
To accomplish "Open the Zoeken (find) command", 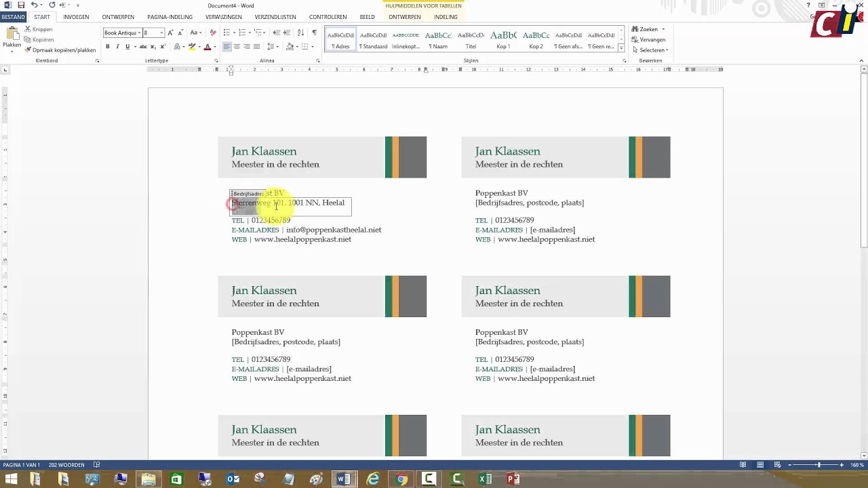I will click(x=644, y=29).
